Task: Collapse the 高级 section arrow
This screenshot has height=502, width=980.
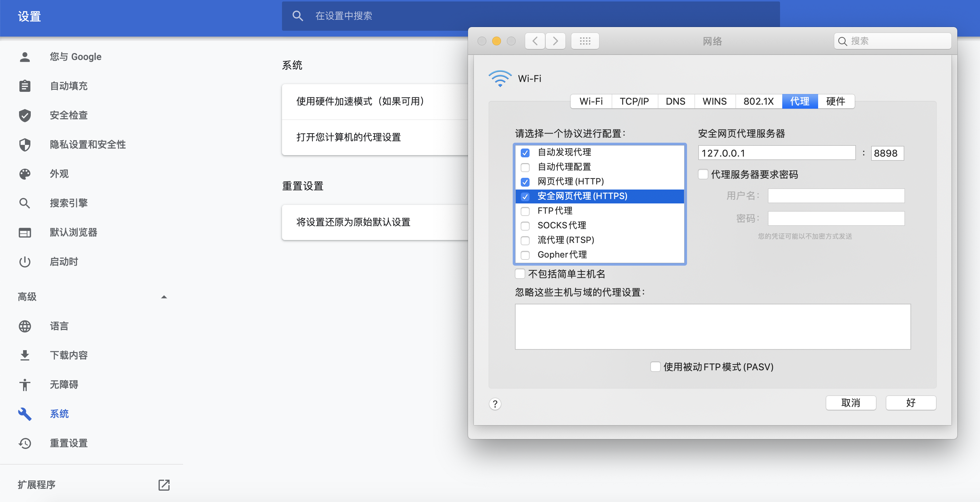Action: point(164,297)
